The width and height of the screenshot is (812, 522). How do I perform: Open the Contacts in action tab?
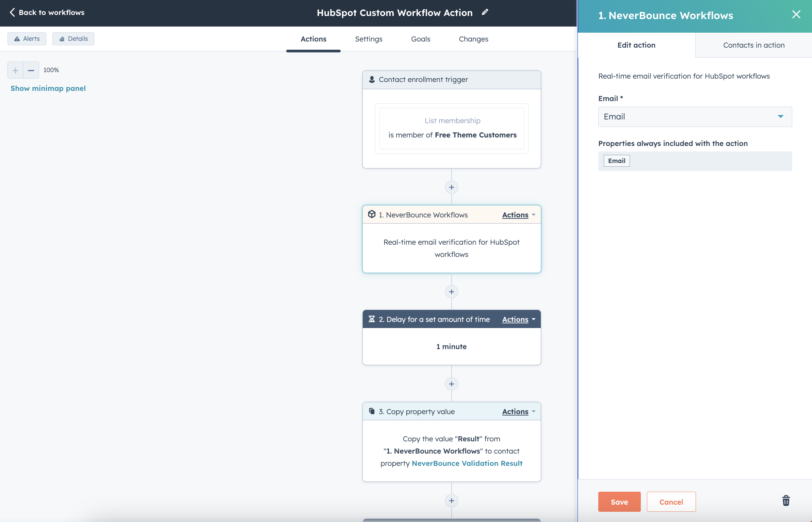pyautogui.click(x=753, y=45)
